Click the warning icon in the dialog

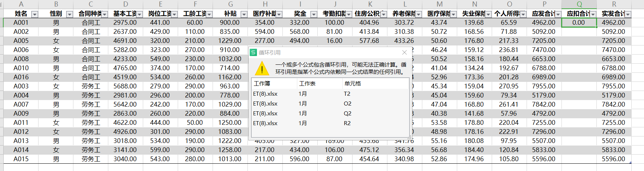(x=262, y=68)
